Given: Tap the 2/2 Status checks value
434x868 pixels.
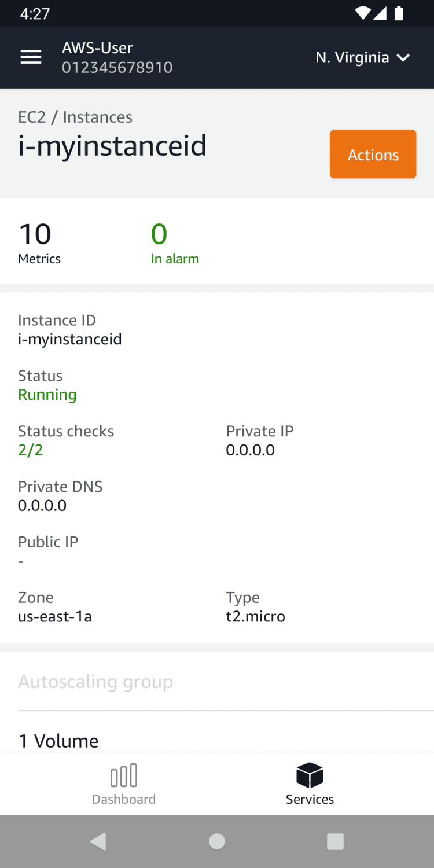Looking at the screenshot, I should [31, 450].
